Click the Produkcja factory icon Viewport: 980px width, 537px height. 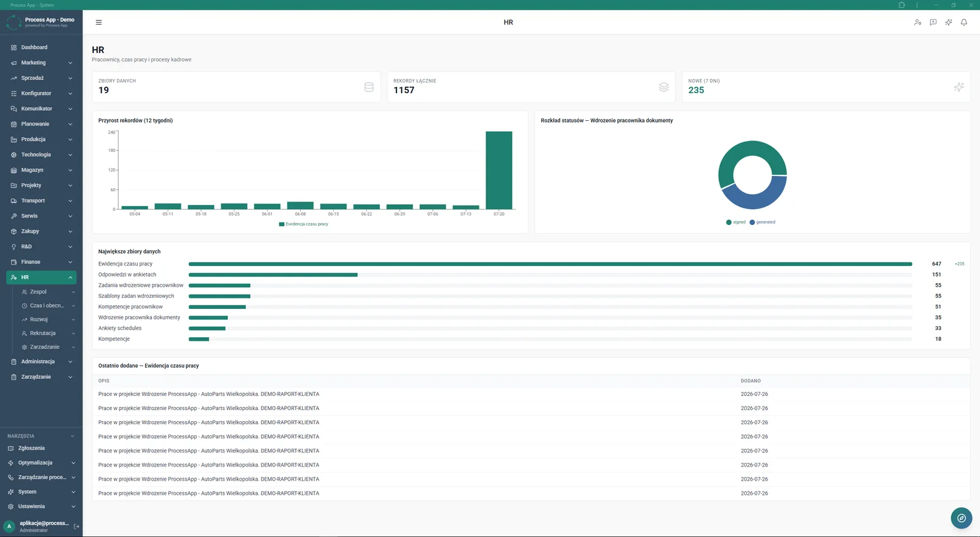(x=14, y=139)
